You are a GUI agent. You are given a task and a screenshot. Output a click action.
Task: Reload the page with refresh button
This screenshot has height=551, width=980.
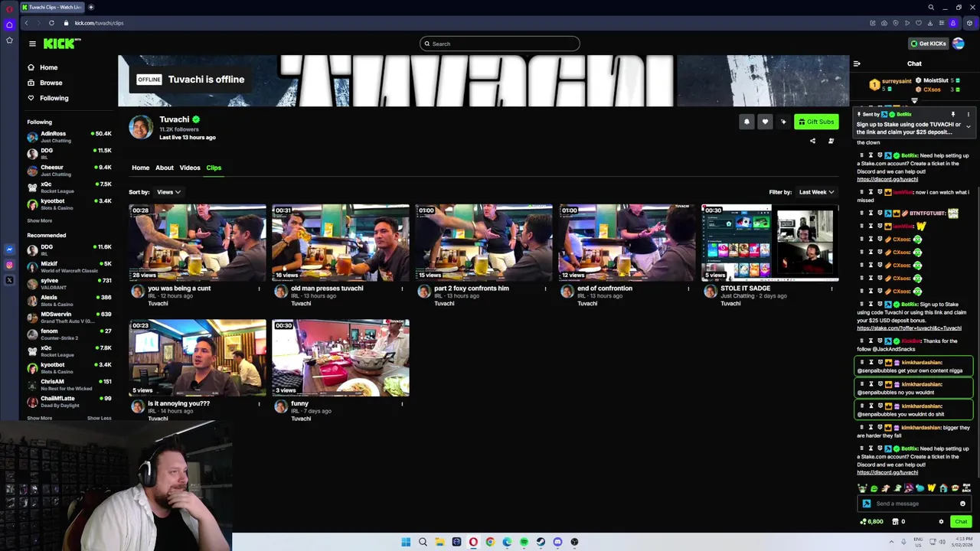pos(51,23)
